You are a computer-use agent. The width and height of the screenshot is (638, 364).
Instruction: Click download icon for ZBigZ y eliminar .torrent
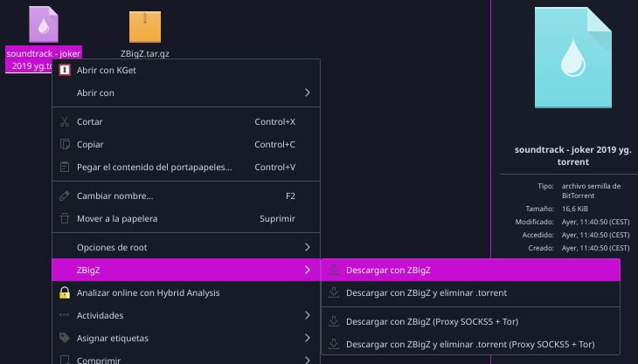pos(334,292)
